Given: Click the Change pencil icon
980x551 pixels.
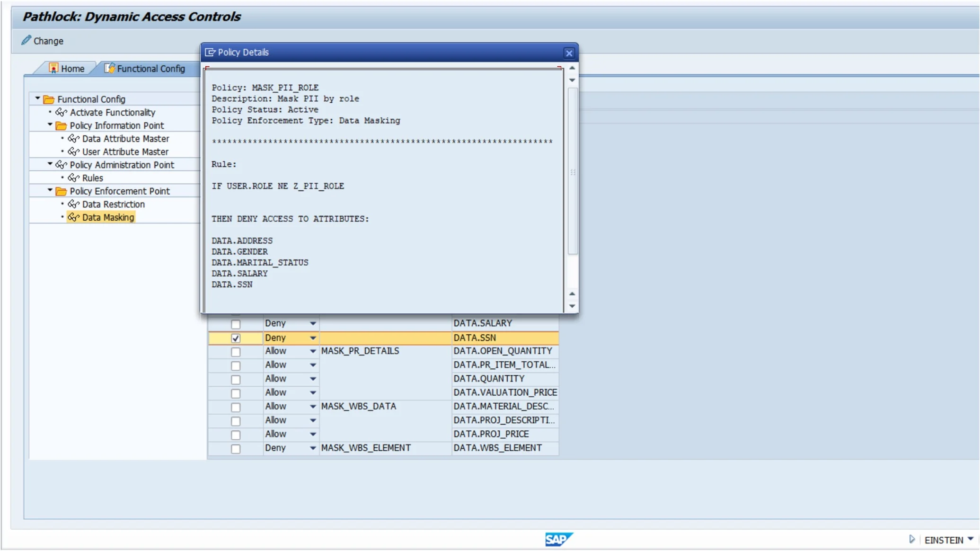Looking at the screenshot, I should pyautogui.click(x=26, y=41).
